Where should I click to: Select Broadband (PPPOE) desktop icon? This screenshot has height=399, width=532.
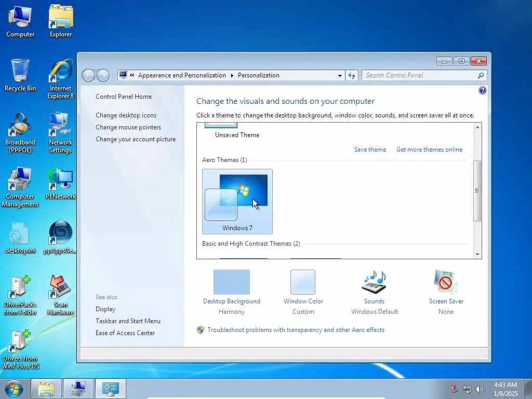20,133
